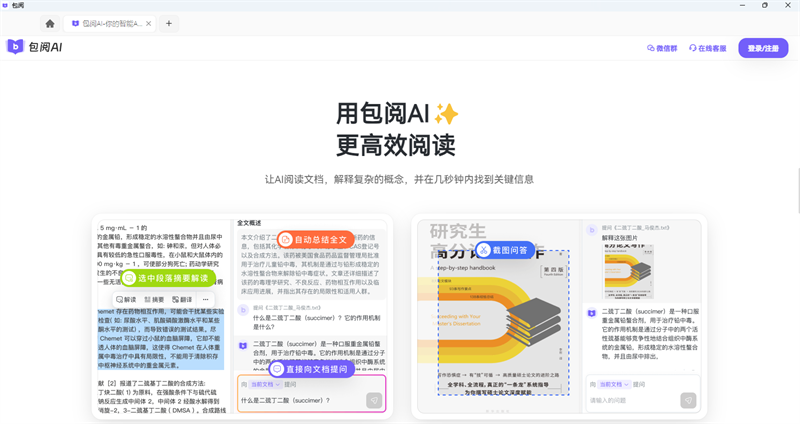Click the page vertical scrollbar
800x424 pixels.
point(797,190)
